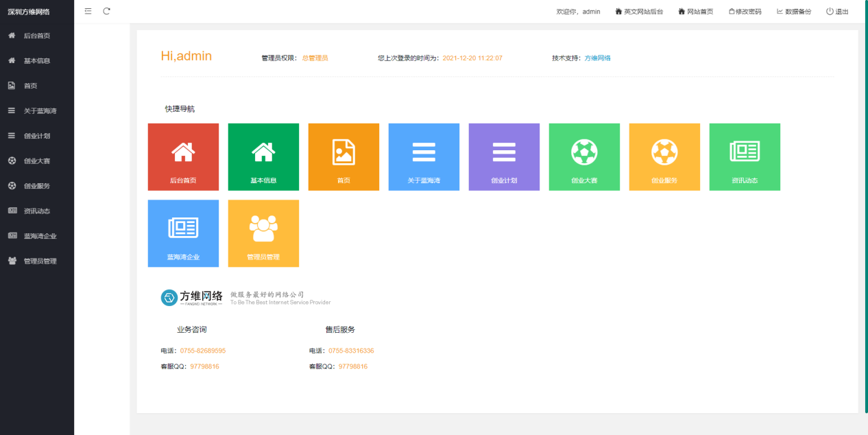Expand 创业计划 in the left sidebar
This screenshot has width=868, height=435.
pyautogui.click(x=36, y=136)
